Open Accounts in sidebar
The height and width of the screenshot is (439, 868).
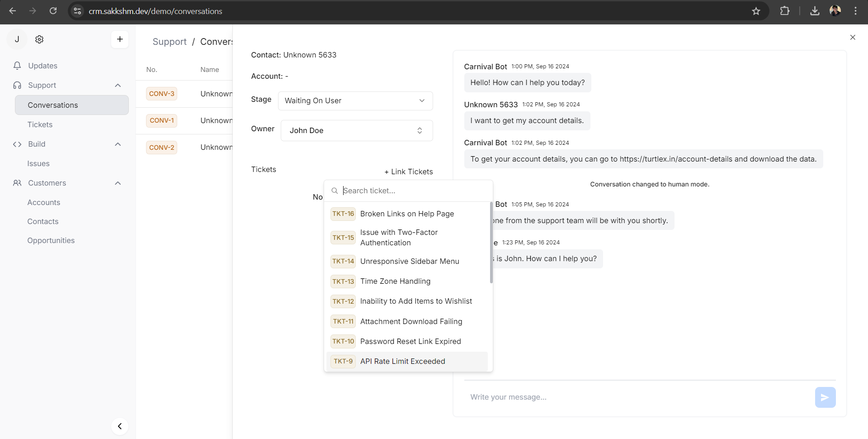[x=43, y=202]
